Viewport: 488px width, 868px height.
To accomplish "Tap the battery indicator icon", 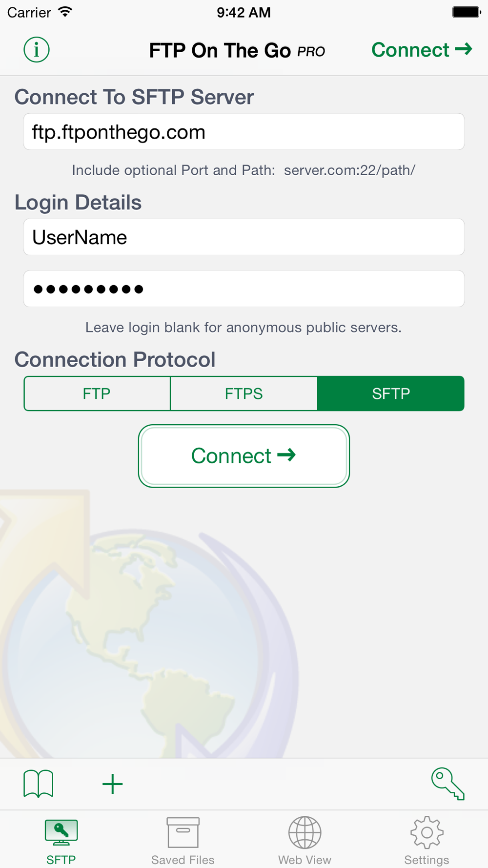I will pos(466,12).
